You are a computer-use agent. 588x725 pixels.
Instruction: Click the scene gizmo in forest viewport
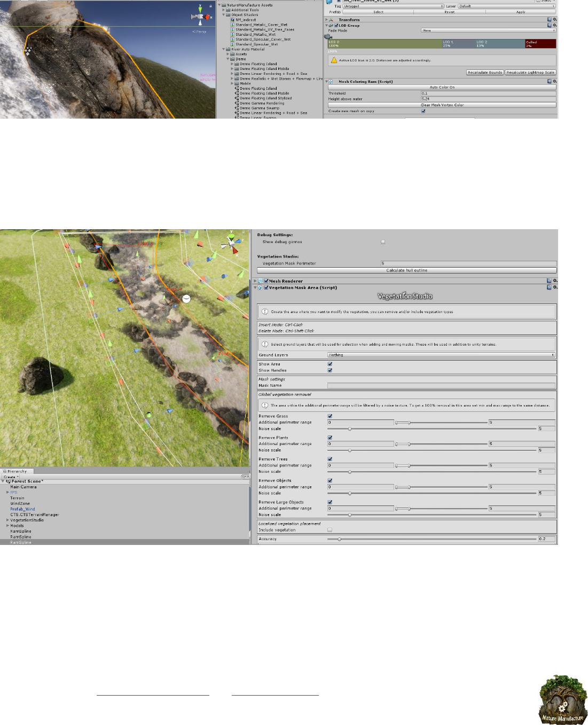(x=232, y=243)
